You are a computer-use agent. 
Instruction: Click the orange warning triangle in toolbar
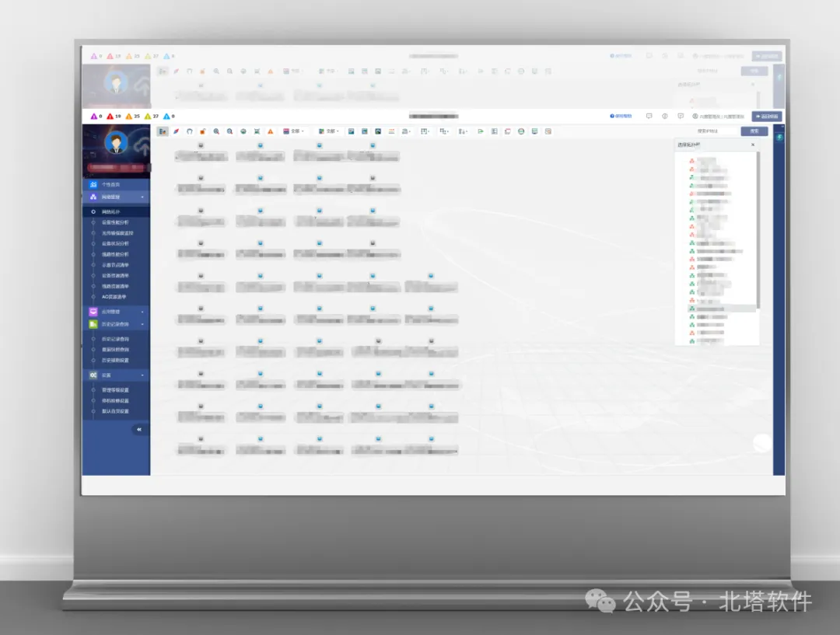click(271, 131)
